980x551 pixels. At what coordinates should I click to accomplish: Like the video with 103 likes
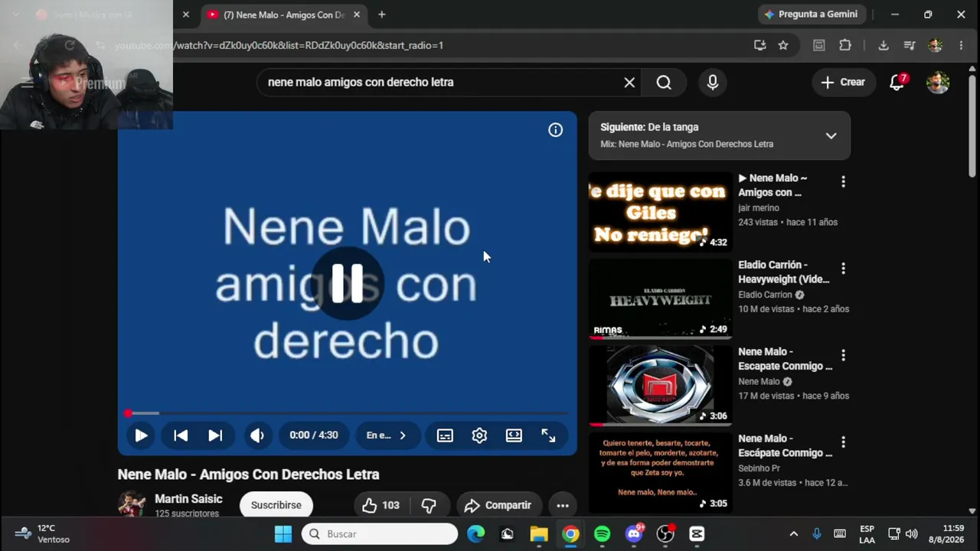381,505
